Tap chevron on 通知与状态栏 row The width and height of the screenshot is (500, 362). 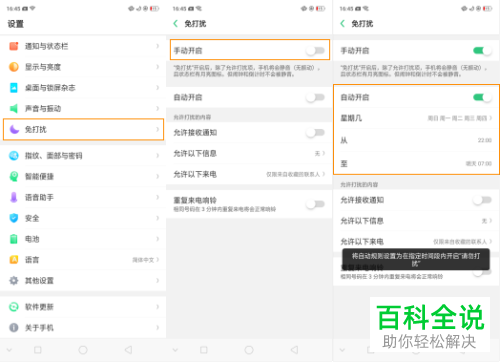pyautogui.click(x=158, y=46)
